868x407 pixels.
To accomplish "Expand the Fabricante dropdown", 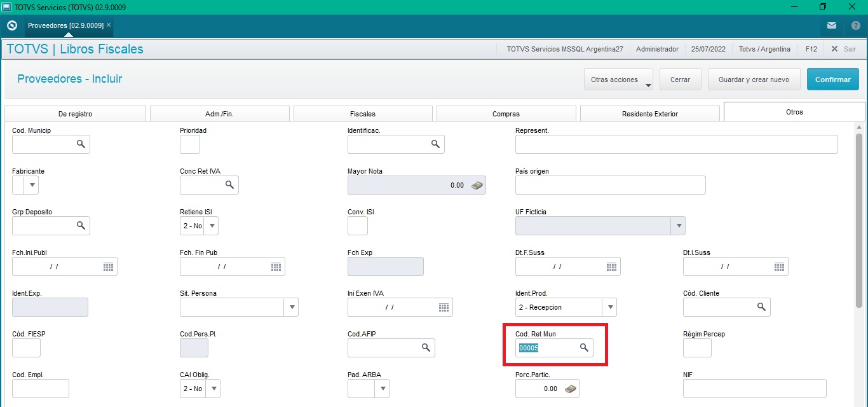I will tap(32, 185).
